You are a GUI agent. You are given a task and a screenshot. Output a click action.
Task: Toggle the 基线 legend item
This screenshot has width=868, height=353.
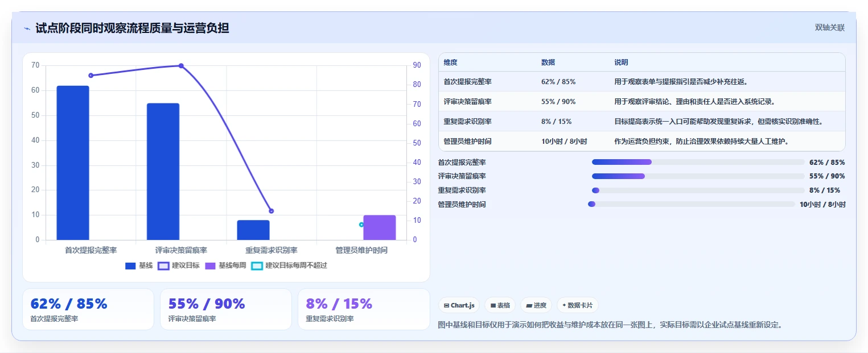click(x=139, y=265)
